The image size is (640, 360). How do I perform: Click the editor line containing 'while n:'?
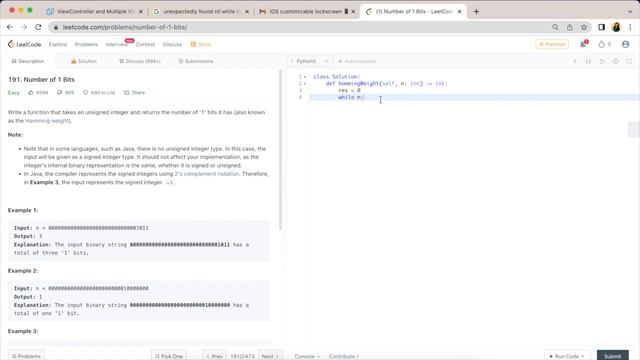click(474, 97)
